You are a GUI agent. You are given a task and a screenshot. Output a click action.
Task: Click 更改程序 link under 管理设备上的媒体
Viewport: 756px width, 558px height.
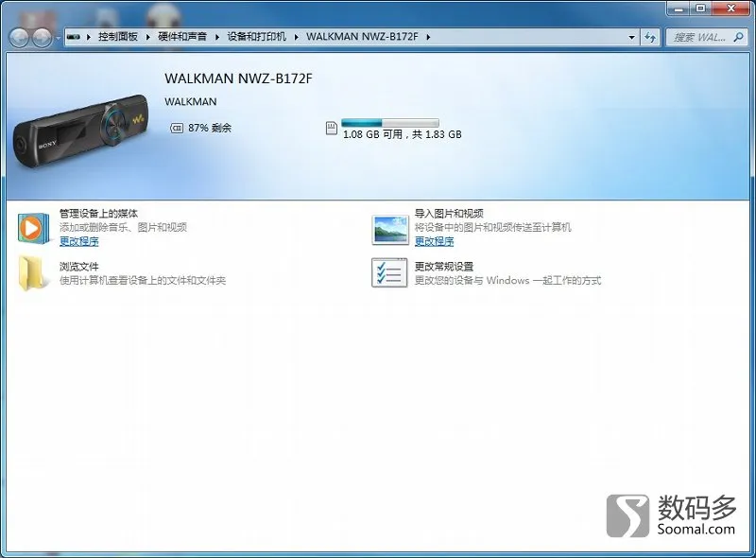pyautogui.click(x=79, y=241)
